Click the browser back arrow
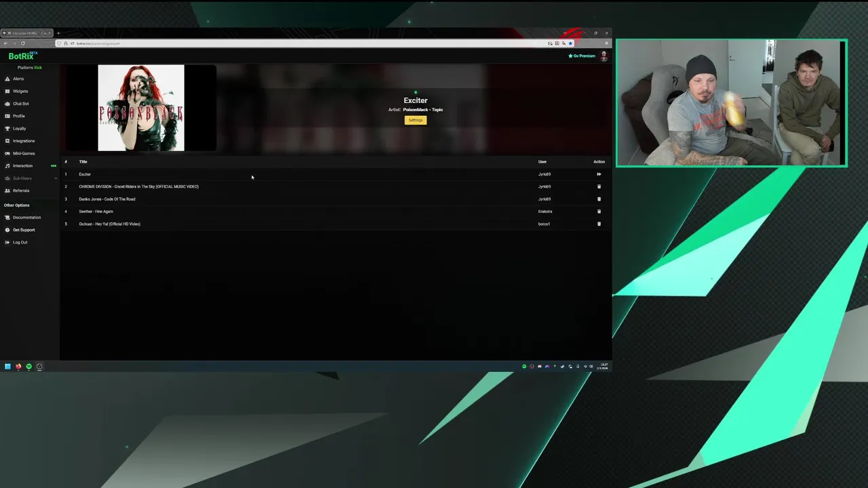The width and height of the screenshot is (868, 488). click(x=5, y=43)
